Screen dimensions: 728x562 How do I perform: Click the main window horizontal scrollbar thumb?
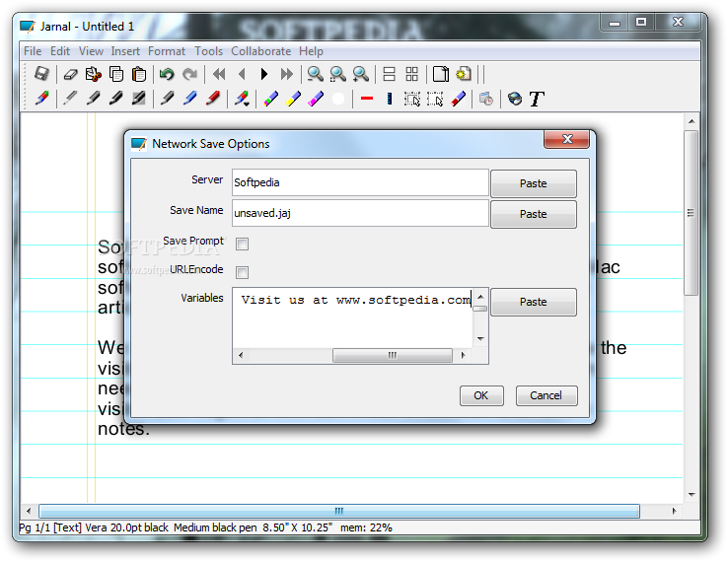339,511
